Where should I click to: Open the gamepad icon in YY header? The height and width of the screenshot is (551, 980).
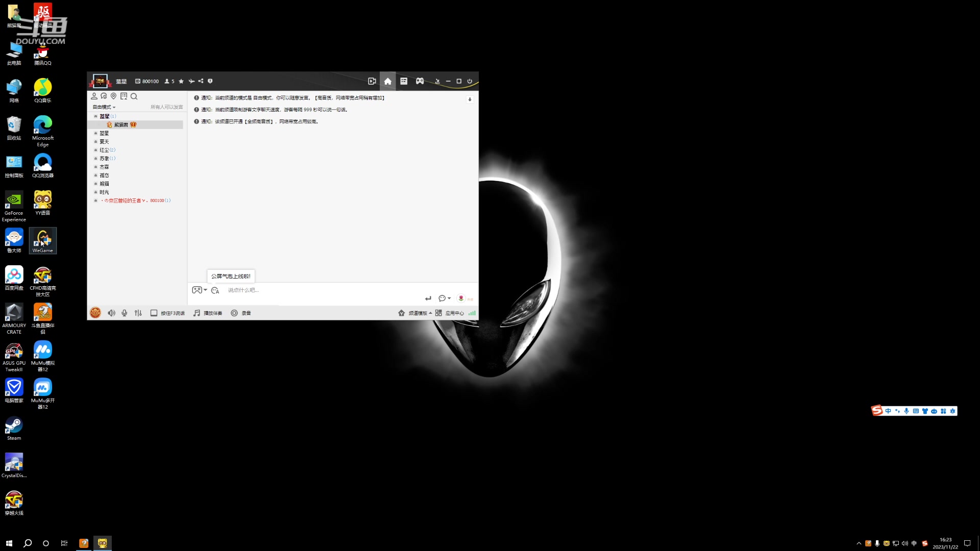tap(420, 81)
